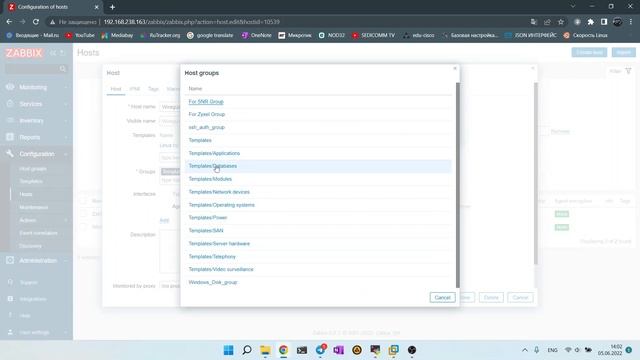Open the Windows Start menu
This screenshot has height=360, width=640.
pos(229,350)
